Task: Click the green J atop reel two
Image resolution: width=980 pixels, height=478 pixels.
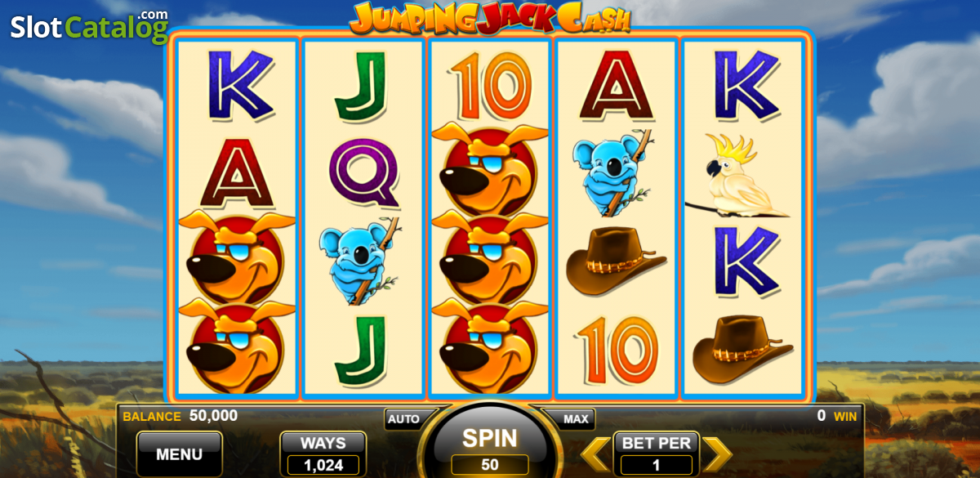Action: pos(360,85)
